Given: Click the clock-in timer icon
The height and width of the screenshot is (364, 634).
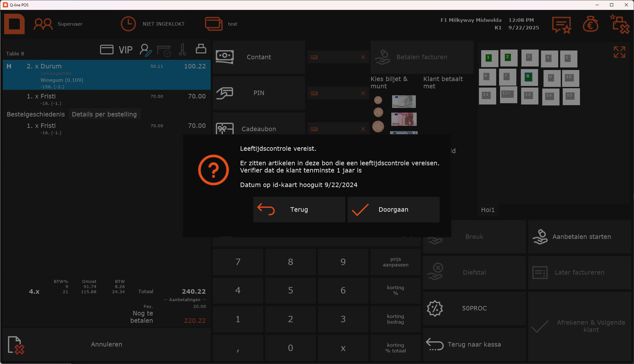Looking at the screenshot, I should click(128, 24).
